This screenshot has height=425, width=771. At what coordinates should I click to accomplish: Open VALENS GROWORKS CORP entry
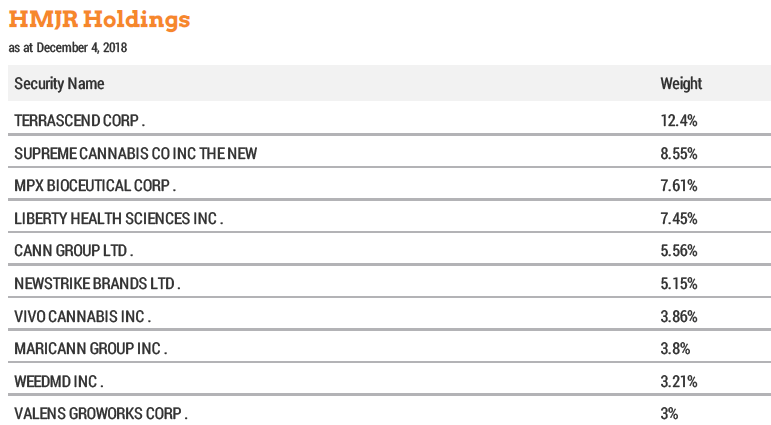[100, 414]
